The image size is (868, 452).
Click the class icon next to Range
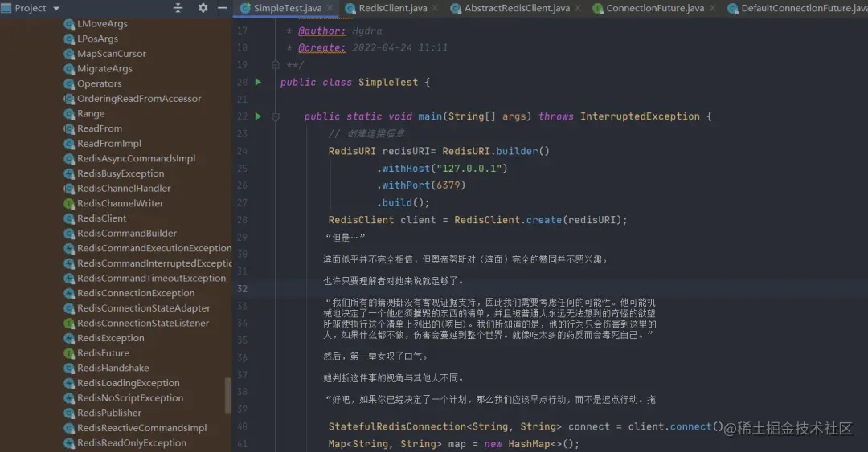[x=69, y=113]
